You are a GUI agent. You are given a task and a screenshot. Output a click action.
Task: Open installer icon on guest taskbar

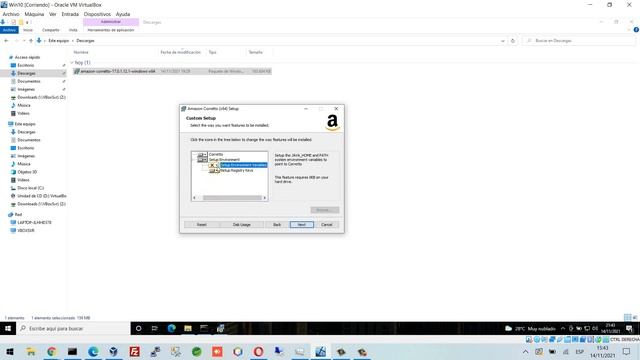220,329
